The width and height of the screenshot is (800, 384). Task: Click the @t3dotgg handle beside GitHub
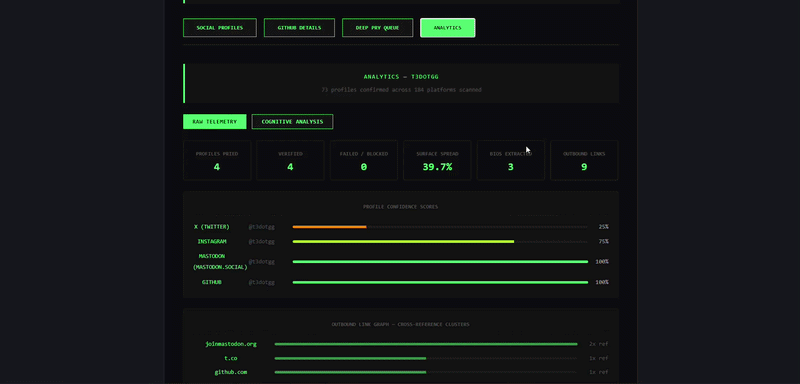click(261, 282)
